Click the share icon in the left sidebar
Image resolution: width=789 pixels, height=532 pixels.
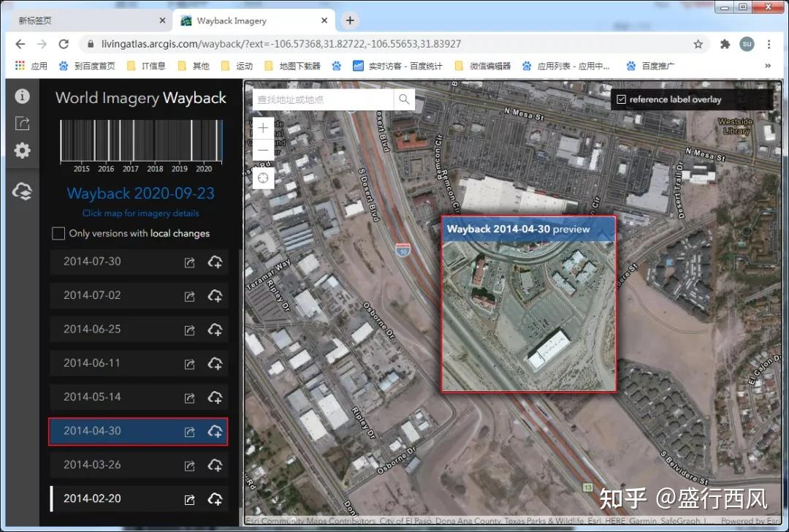point(22,123)
